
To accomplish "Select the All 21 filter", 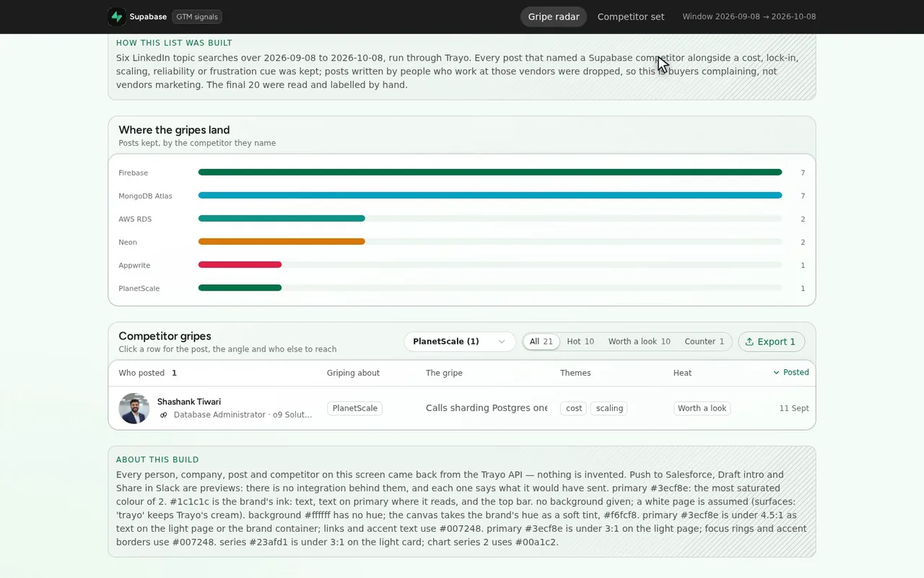I will pyautogui.click(x=541, y=342).
